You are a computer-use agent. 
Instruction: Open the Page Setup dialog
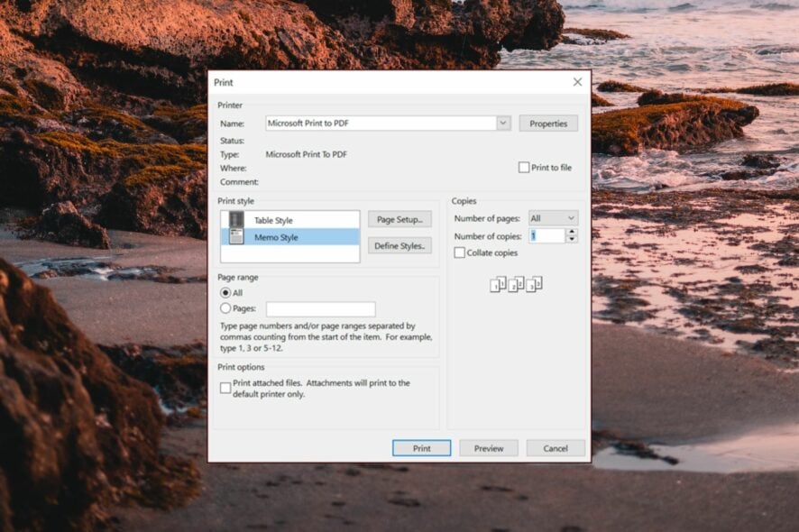click(400, 218)
